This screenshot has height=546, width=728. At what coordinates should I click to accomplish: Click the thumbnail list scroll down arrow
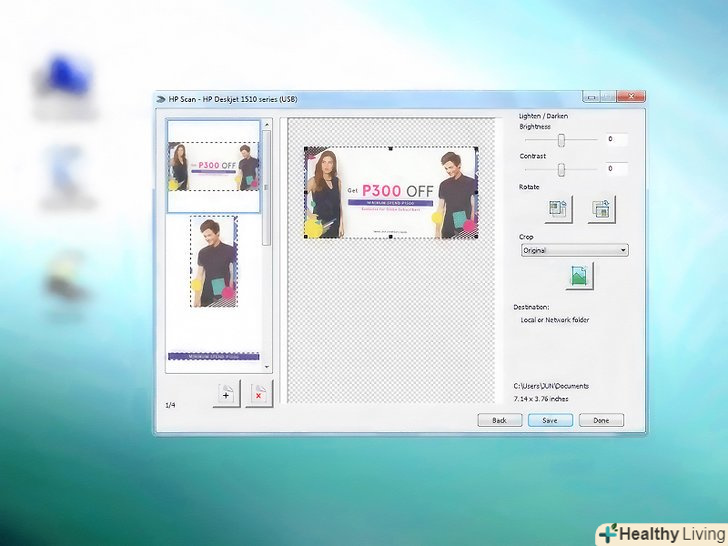click(x=266, y=356)
